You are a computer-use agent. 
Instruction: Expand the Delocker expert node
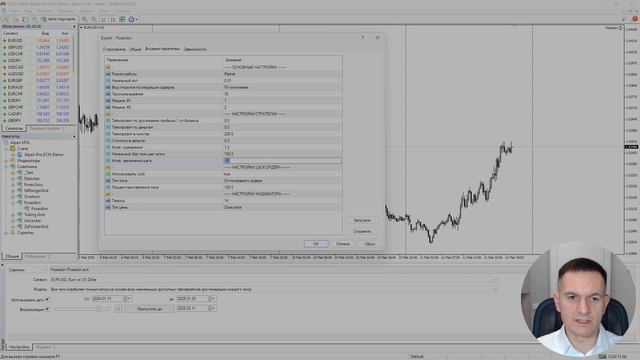coord(13,179)
